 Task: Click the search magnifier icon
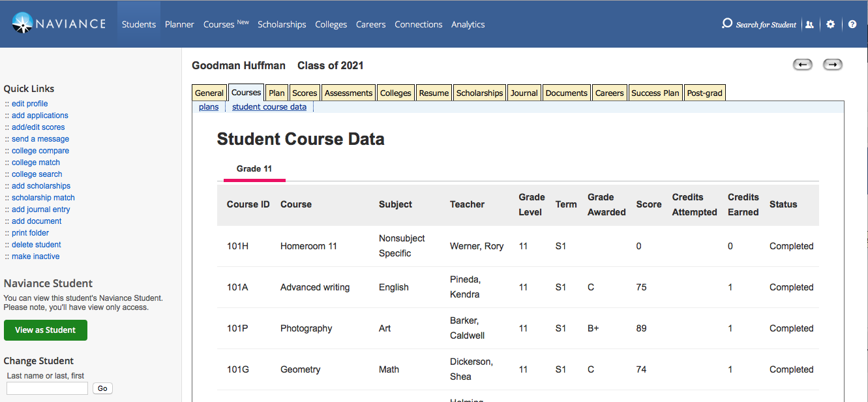(x=726, y=24)
